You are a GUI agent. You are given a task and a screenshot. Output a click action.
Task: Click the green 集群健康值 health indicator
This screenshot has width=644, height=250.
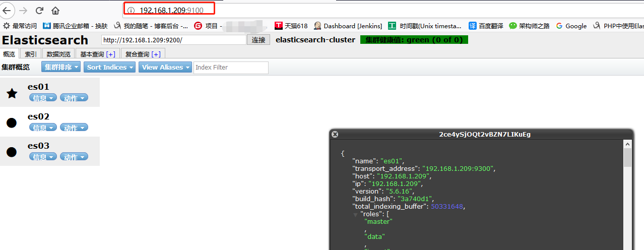(414, 39)
